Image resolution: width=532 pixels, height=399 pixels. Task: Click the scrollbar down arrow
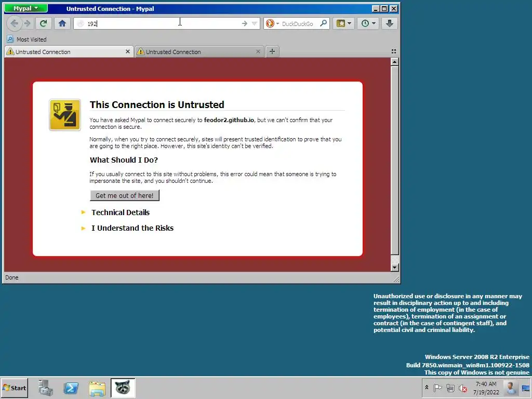[x=394, y=268]
